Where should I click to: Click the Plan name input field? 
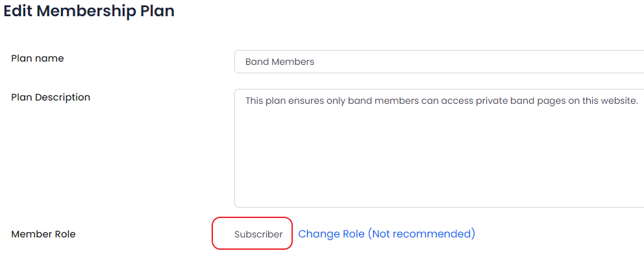439,62
